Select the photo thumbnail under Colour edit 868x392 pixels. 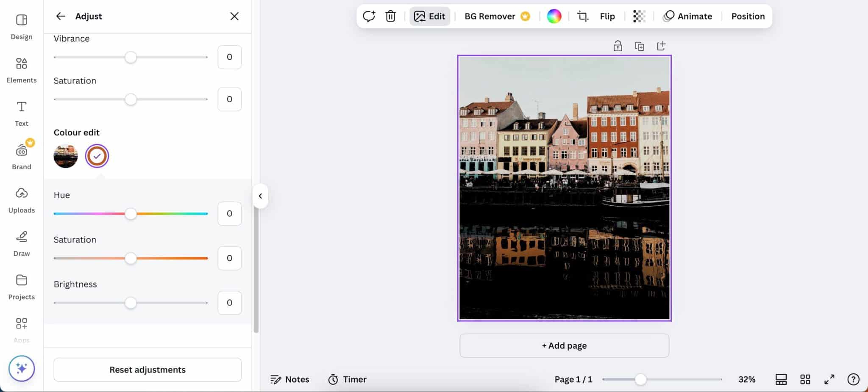tap(66, 156)
